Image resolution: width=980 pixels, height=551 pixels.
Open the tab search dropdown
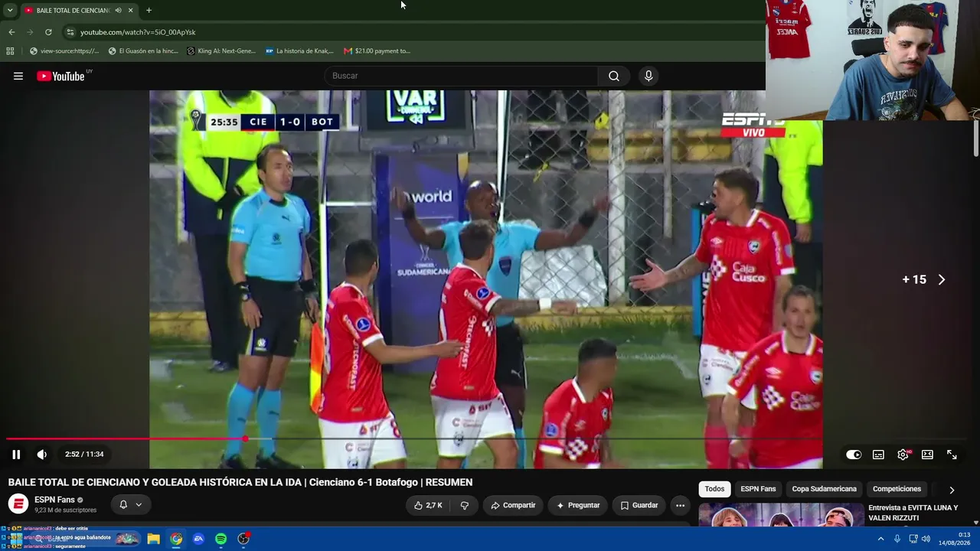point(10,10)
